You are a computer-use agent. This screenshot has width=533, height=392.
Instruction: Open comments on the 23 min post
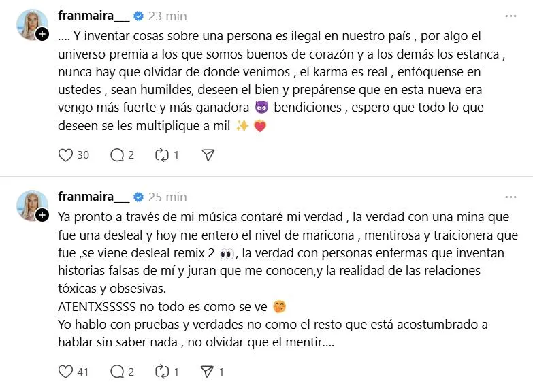point(116,155)
